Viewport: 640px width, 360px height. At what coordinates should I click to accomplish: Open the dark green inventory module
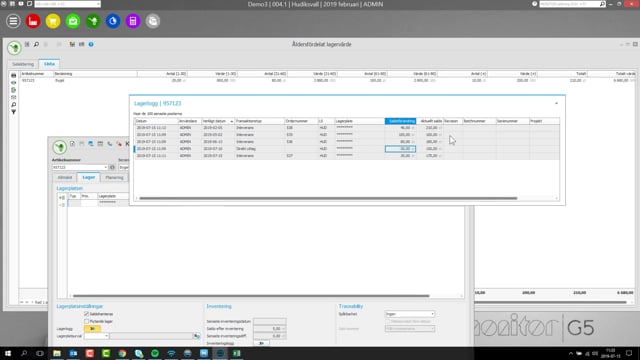pyautogui.click(x=93, y=21)
